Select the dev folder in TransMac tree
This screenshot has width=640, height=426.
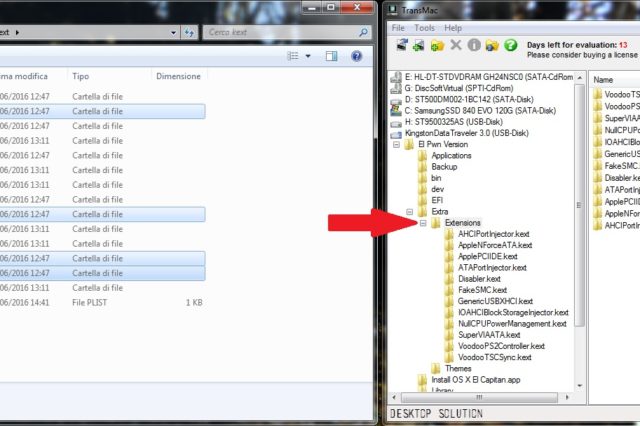tap(437, 189)
